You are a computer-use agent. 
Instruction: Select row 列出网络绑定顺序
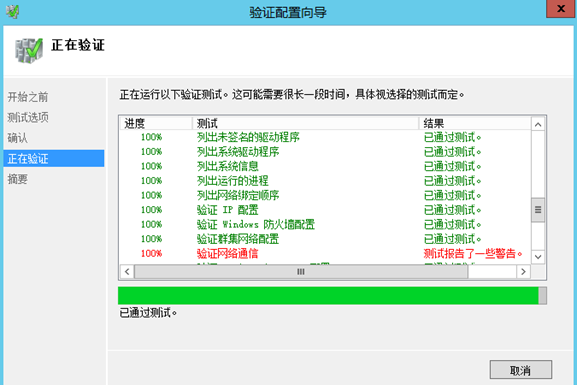tap(325, 195)
